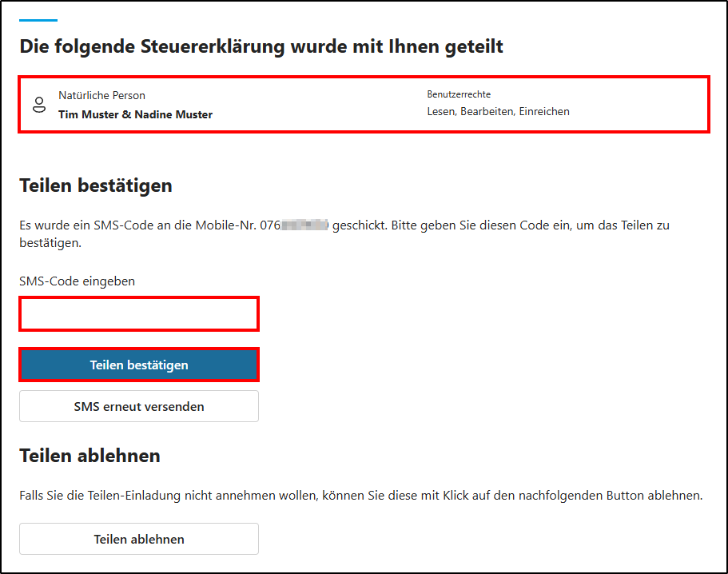This screenshot has width=728, height=574.
Task: Click the empty middle of the shared declaration card
Action: (320, 105)
